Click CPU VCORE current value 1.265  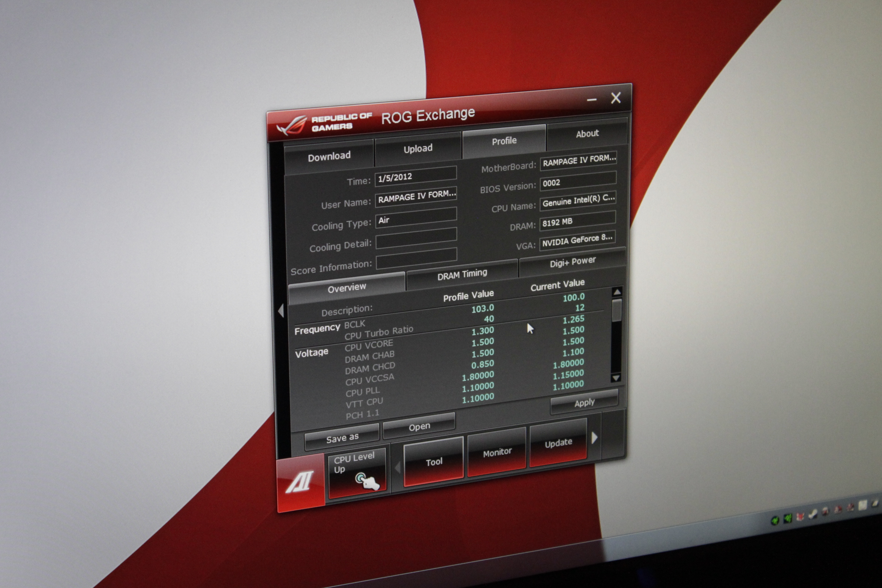tap(573, 319)
